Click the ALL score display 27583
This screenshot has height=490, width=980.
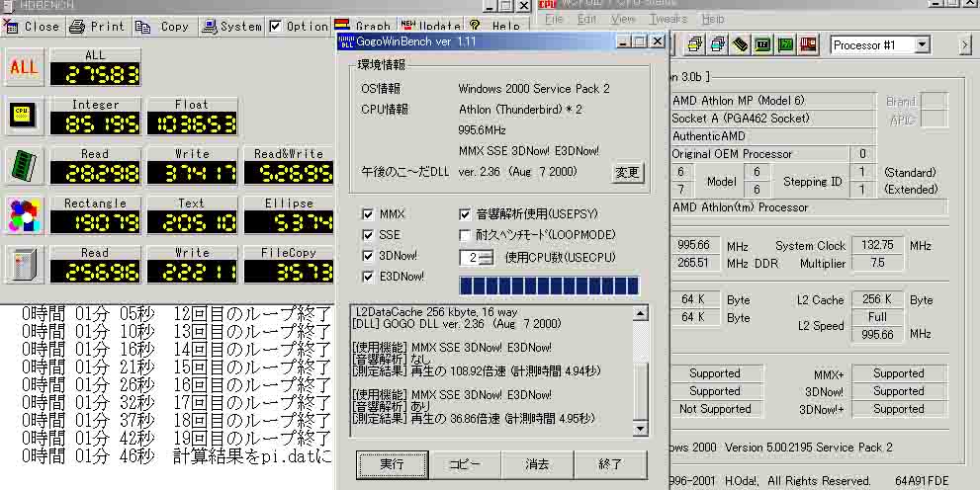[95, 74]
